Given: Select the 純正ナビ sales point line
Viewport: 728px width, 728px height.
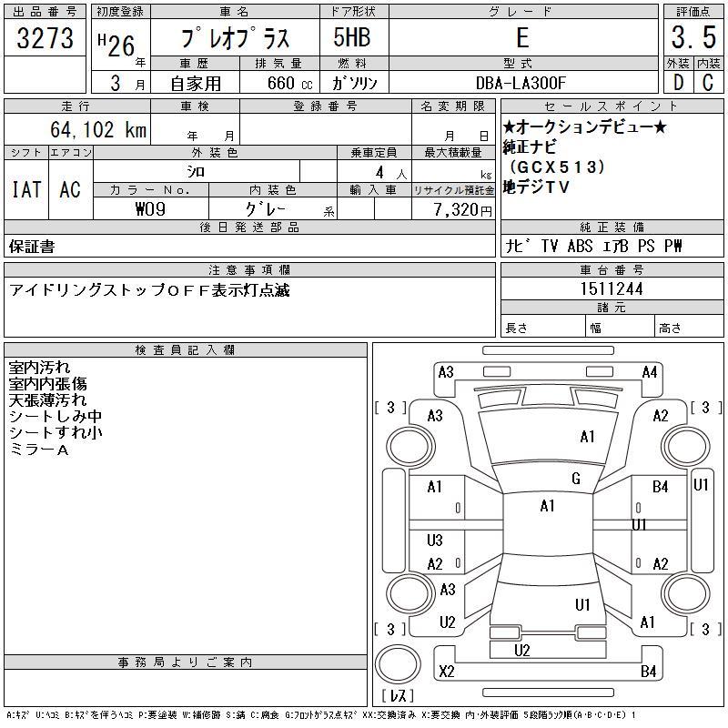Looking at the screenshot, I should tap(530, 147).
